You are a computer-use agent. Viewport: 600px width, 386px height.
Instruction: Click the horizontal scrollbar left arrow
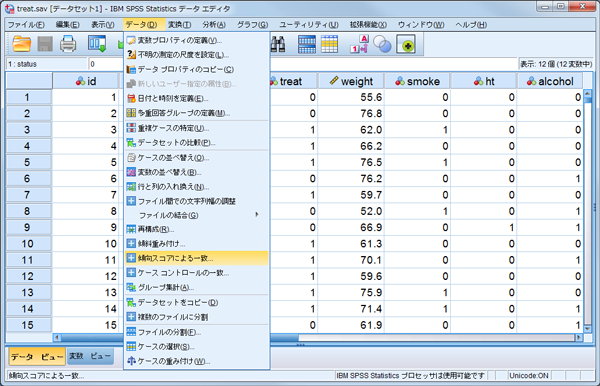point(57,337)
